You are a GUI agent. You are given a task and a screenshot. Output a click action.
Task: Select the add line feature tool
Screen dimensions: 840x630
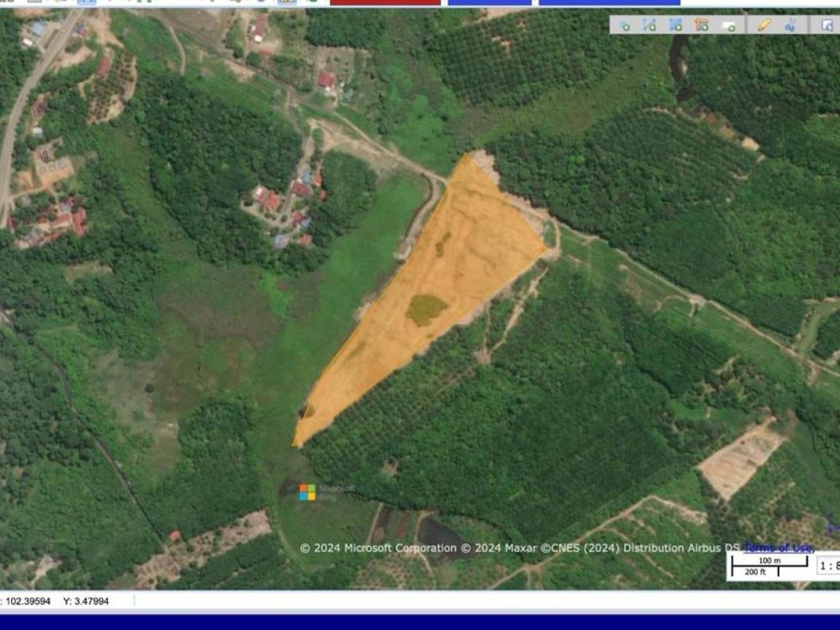tap(650, 26)
